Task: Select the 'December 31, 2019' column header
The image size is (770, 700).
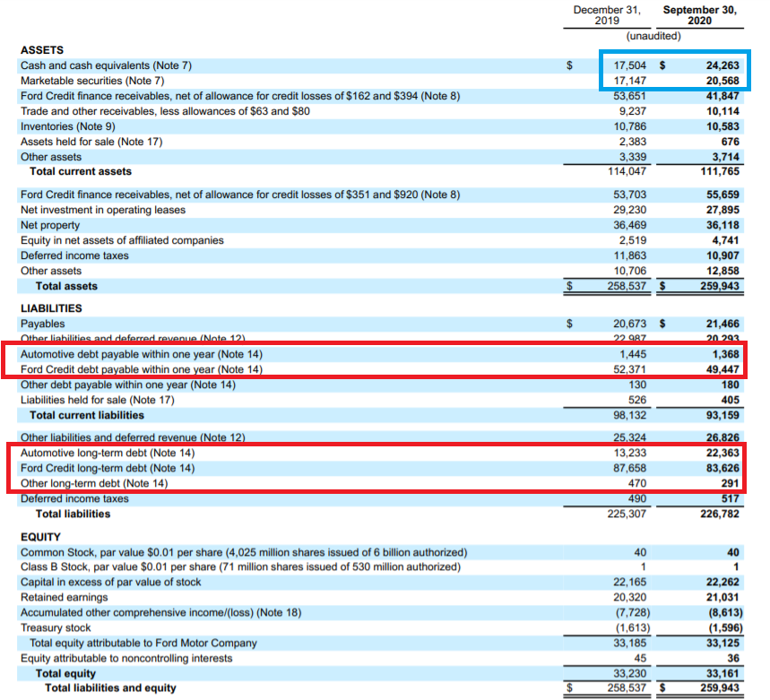Action: [x=607, y=15]
